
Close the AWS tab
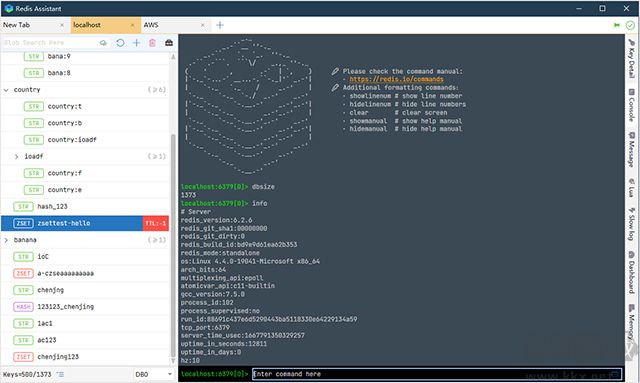pyautogui.click(x=202, y=25)
